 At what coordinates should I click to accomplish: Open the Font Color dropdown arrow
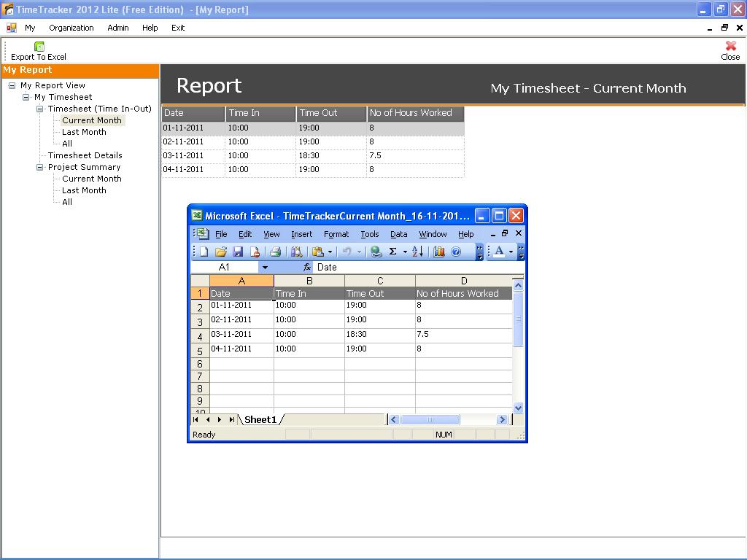(x=511, y=252)
